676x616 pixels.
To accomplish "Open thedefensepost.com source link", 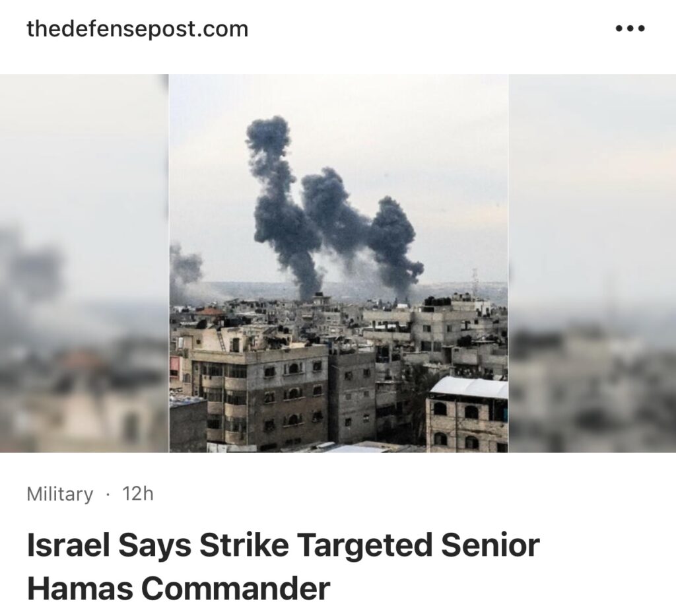I will point(137,29).
